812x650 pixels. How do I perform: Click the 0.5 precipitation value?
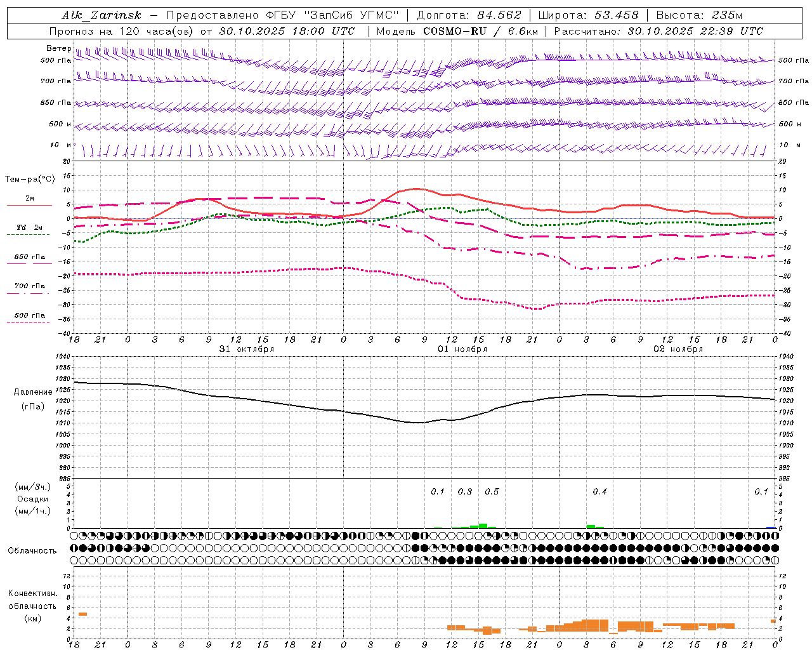492,491
